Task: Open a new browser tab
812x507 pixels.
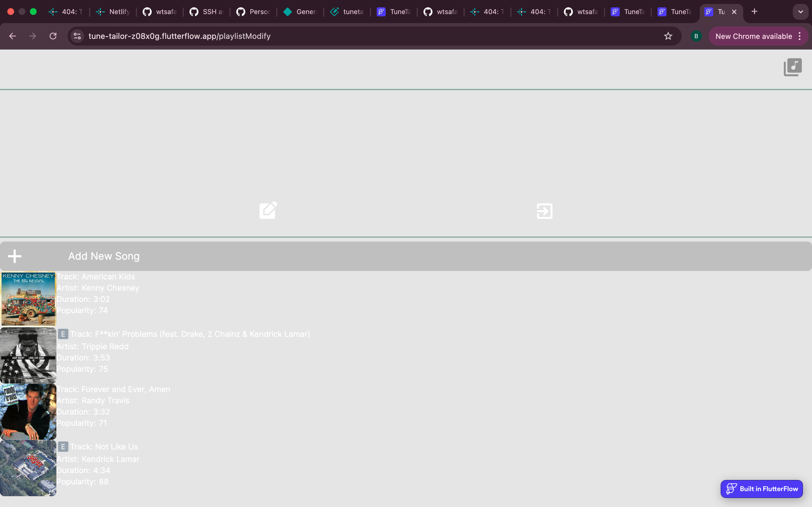Action: (x=754, y=12)
